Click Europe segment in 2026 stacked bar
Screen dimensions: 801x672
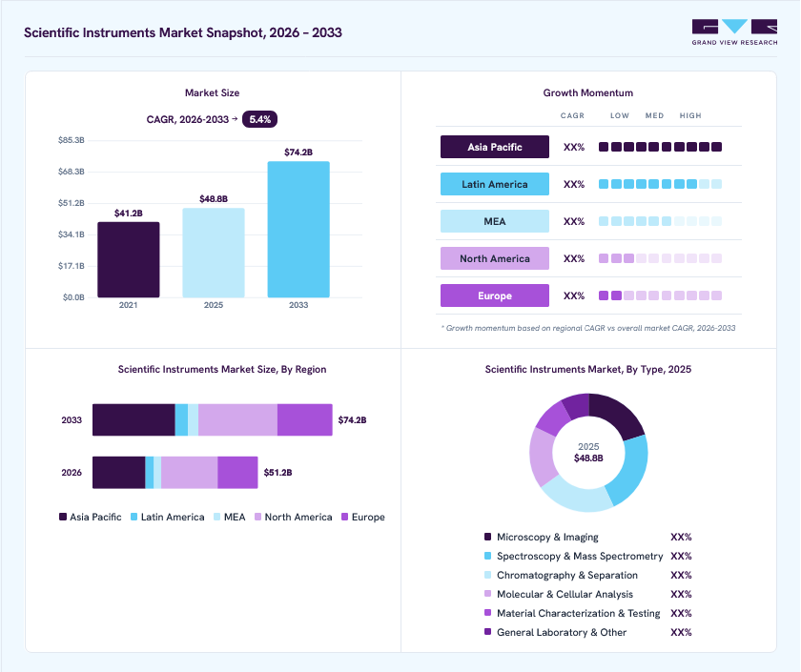click(x=237, y=473)
